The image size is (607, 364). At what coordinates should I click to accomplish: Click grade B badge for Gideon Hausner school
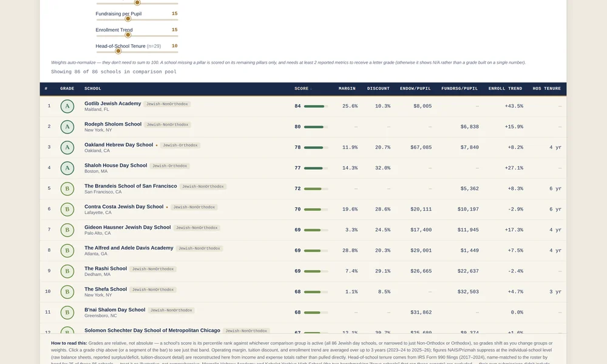[x=67, y=230]
